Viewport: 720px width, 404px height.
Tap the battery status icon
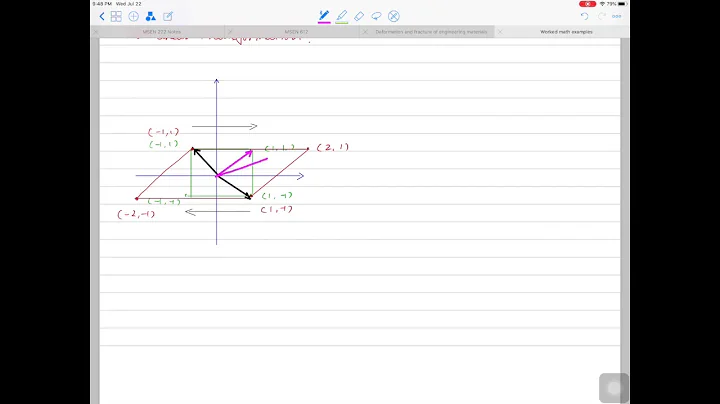622,4
